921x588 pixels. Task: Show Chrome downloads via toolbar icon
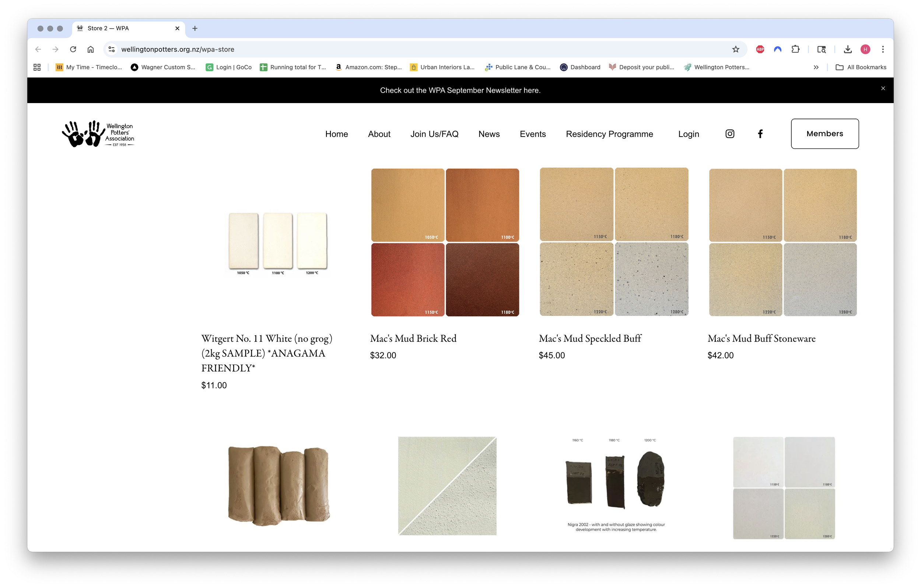(848, 49)
